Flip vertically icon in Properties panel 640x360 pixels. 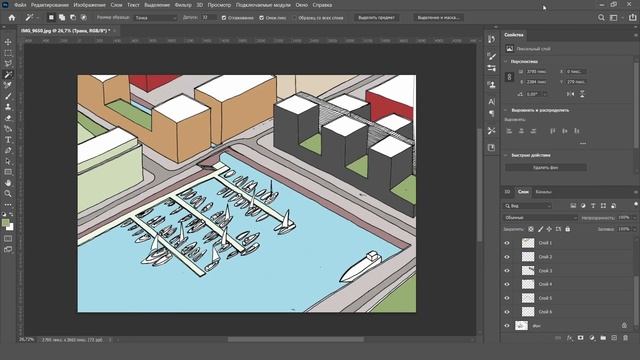(x=582, y=94)
